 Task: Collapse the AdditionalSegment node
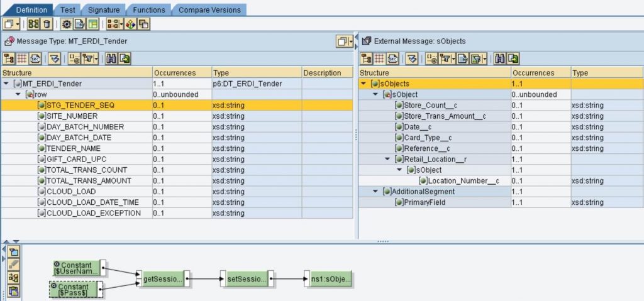tap(375, 192)
